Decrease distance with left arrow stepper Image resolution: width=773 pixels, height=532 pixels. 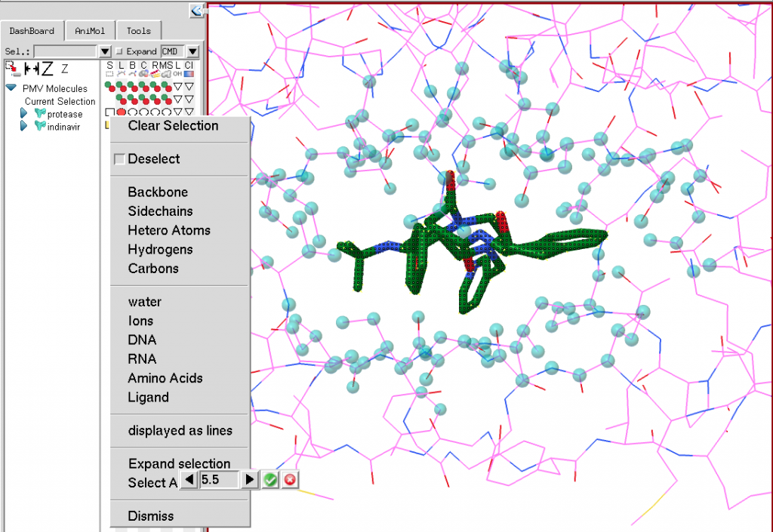click(189, 479)
